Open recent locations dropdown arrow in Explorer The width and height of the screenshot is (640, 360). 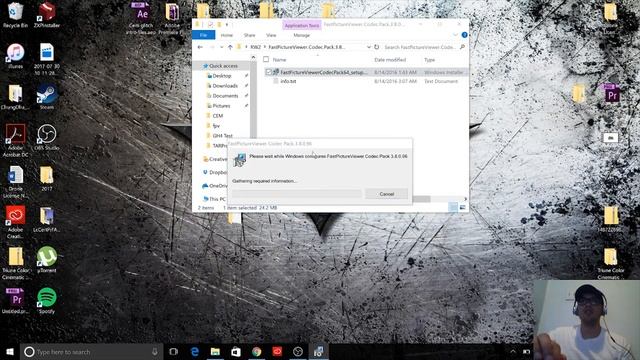coord(221,47)
